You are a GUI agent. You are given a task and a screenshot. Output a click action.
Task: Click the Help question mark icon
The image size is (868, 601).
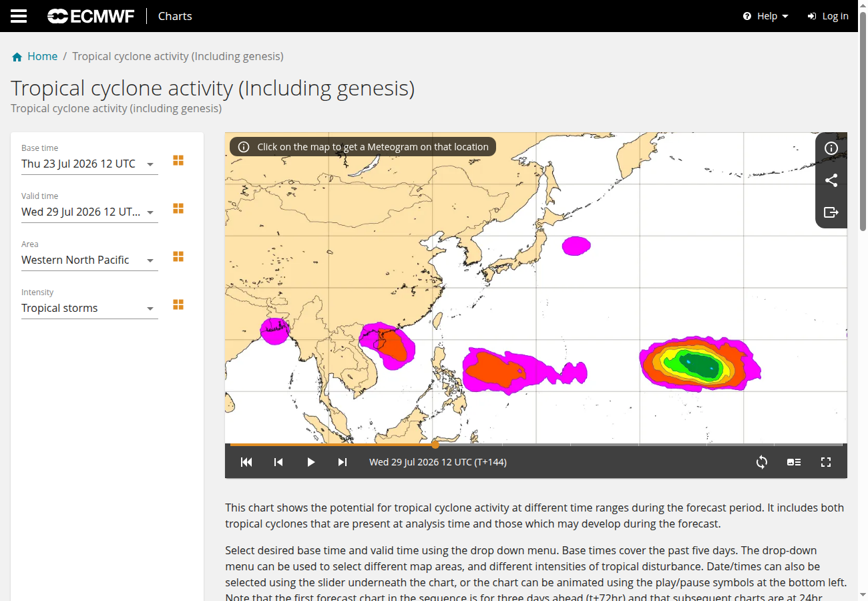point(747,16)
